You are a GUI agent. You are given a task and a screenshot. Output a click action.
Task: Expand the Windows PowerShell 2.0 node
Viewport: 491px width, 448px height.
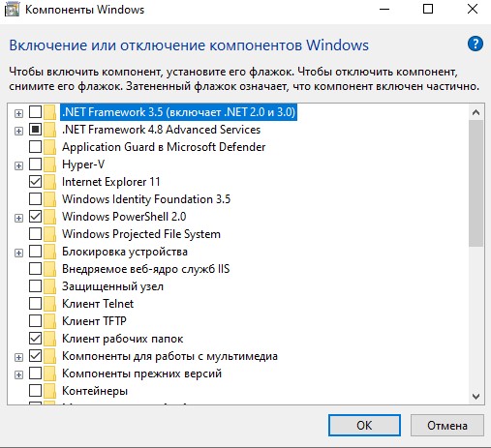point(18,218)
